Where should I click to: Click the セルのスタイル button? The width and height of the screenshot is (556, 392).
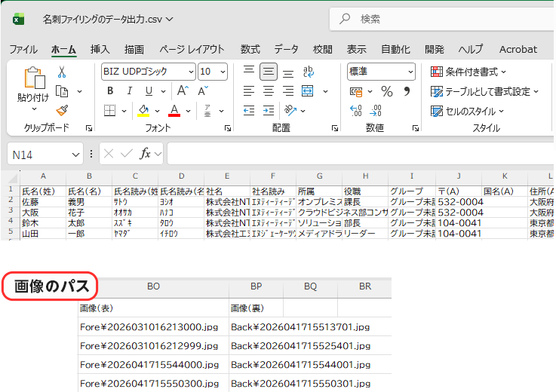[x=466, y=111]
